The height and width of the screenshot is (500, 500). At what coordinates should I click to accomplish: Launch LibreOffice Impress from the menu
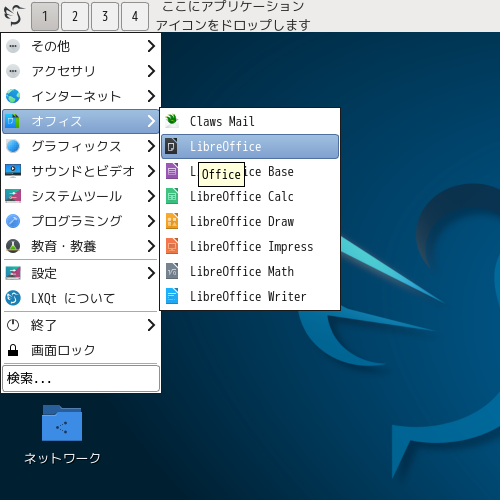tap(250, 246)
